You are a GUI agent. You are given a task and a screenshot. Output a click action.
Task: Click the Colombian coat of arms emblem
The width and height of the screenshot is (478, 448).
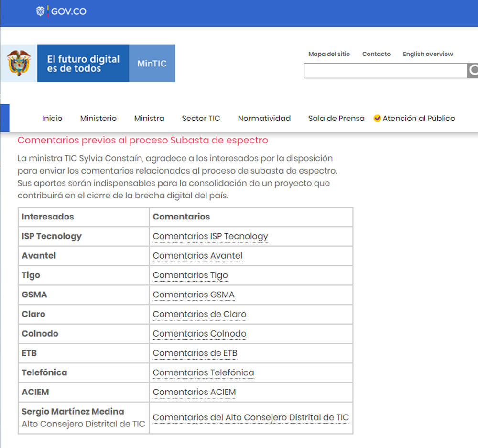(19, 63)
